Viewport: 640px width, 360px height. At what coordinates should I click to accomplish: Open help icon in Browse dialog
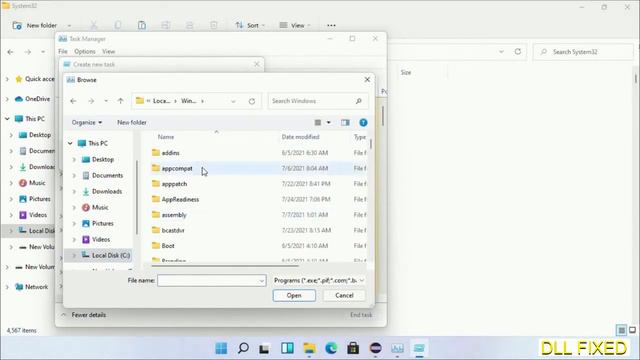pyautogui.click(x=363, y=122)
